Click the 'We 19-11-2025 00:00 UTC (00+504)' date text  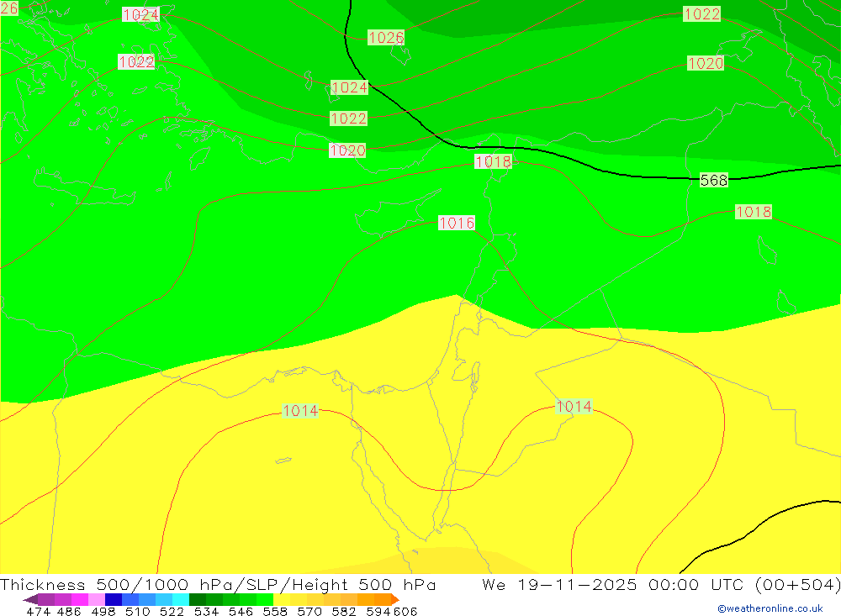pos(661,584)
